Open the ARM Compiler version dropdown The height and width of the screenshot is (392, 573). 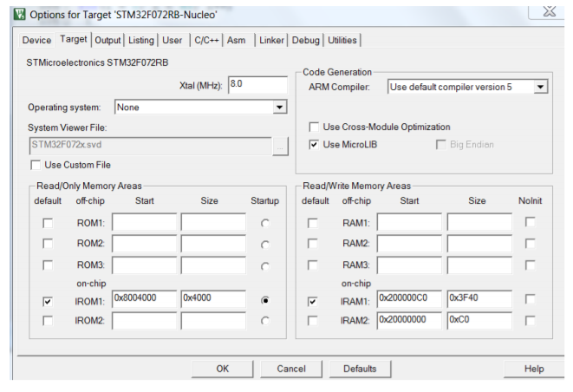[540, 87]
